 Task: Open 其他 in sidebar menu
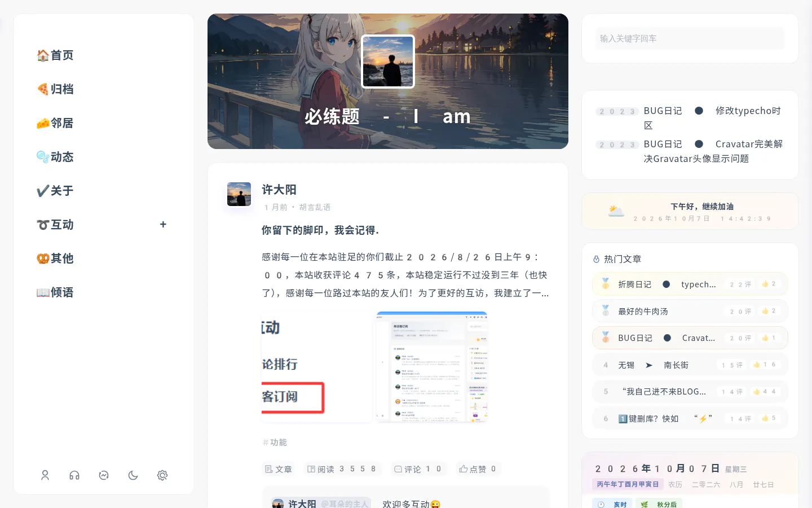tap(55, 259)
